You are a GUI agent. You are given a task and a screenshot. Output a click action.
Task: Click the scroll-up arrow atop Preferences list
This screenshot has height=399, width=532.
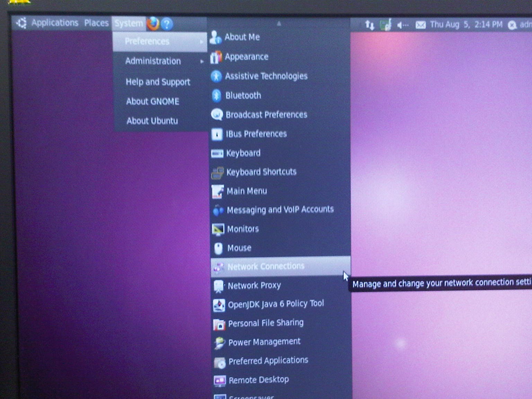click(279, 23)
